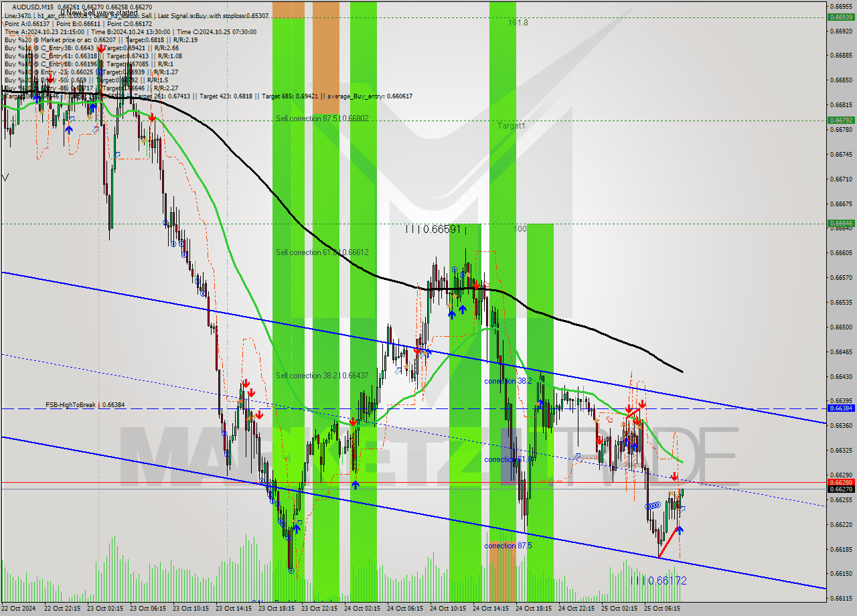This screenshot has height=616, width=857.
Task: Click price axis value 0.66220
Action: point(840,524)
